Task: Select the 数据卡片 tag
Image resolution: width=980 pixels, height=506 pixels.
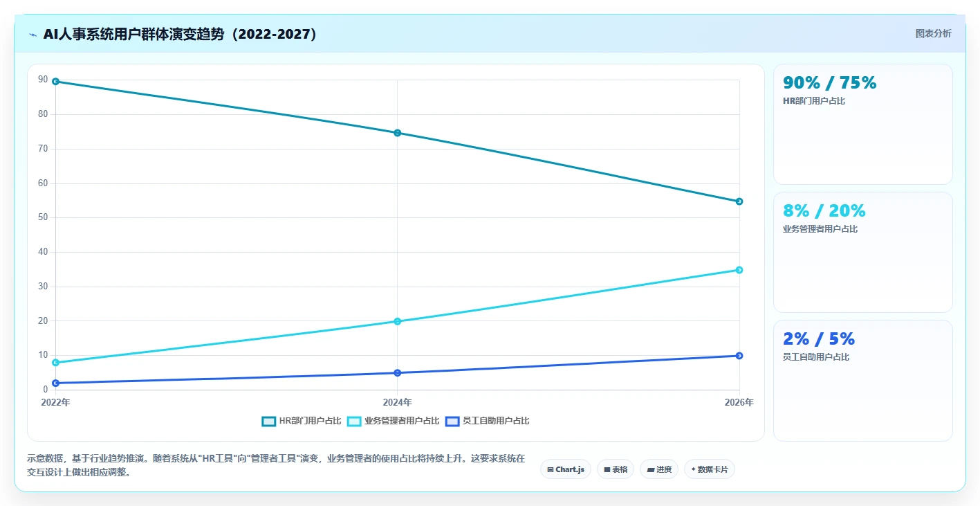Action: [x=710, y=469]
